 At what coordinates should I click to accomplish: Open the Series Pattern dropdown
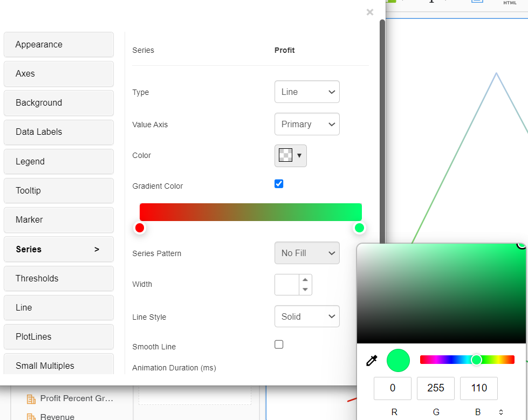tap(307, 253)
